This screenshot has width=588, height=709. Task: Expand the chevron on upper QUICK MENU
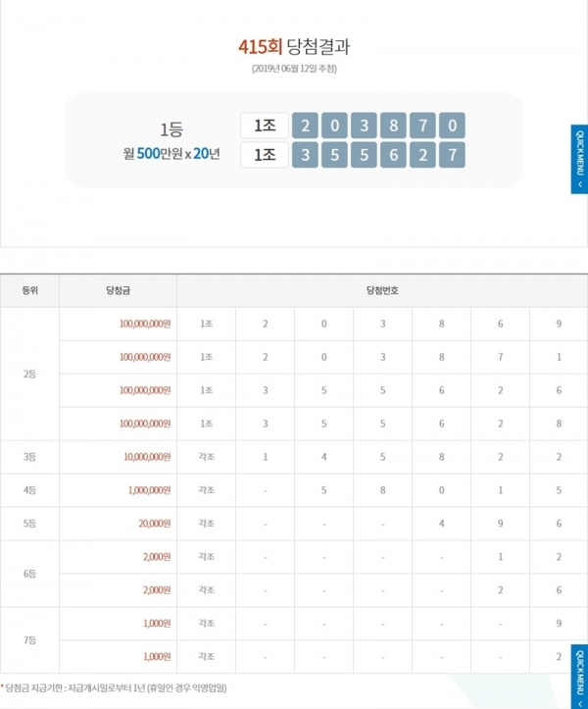click(x=580, y=184)
